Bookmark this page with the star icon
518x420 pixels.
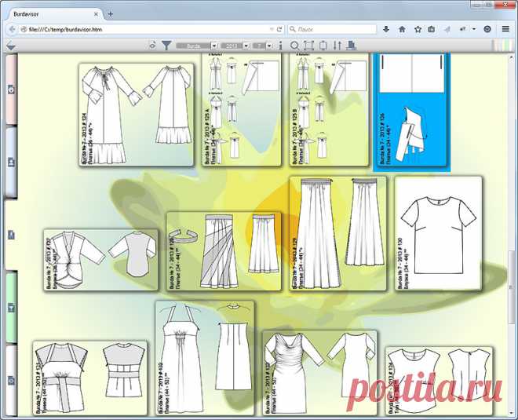(418, 29)
